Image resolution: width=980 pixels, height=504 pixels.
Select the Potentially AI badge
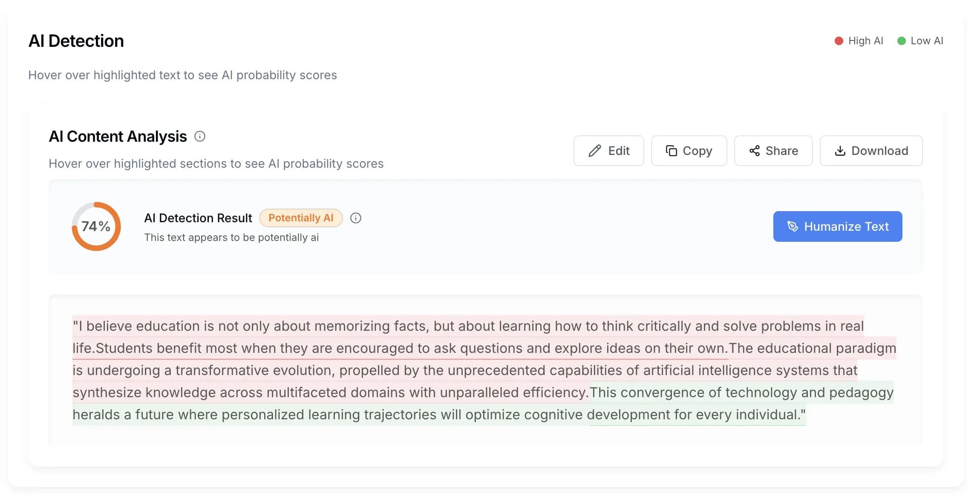click(x=301, y=218)
